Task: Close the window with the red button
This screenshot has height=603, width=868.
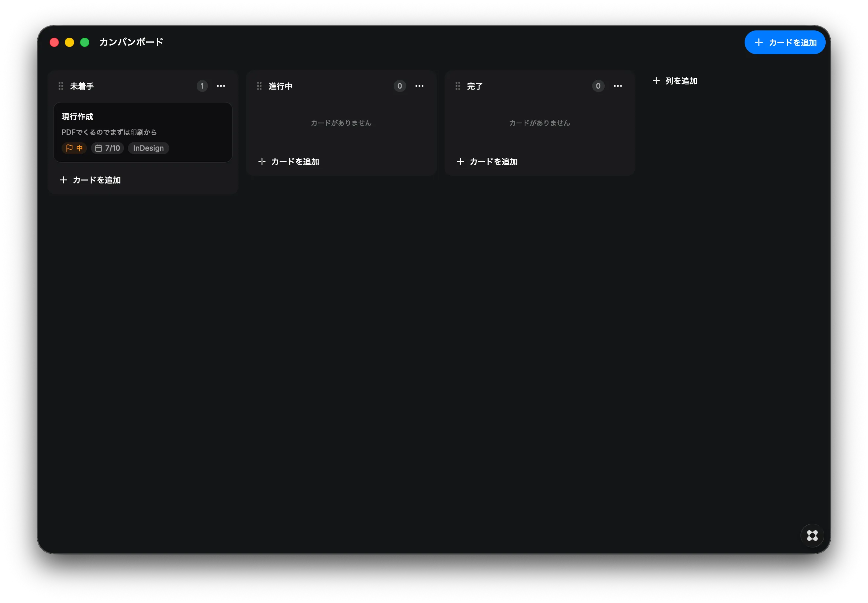Action: tap(54, 42)
